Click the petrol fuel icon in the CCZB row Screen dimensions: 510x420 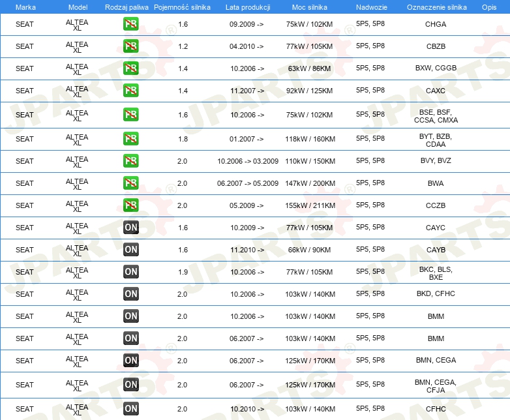(130, 205)
